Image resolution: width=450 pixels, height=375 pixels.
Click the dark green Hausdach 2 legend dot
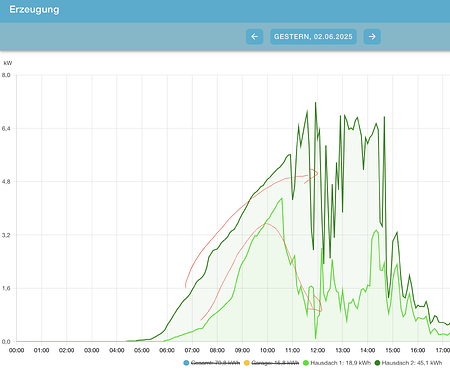[x=378, y=363]
